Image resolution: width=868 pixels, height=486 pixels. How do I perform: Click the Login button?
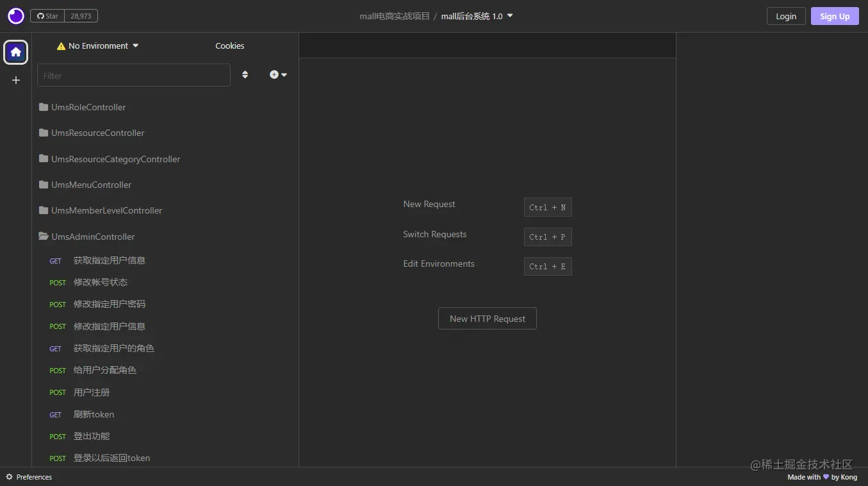tap(786, 16)
